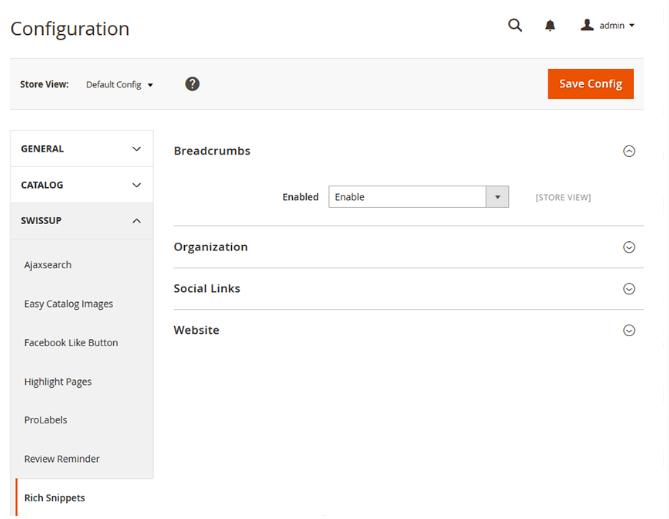Expand Organization section with circle arrow
Screen dimensions: 669x519
(x=629, y=247)
